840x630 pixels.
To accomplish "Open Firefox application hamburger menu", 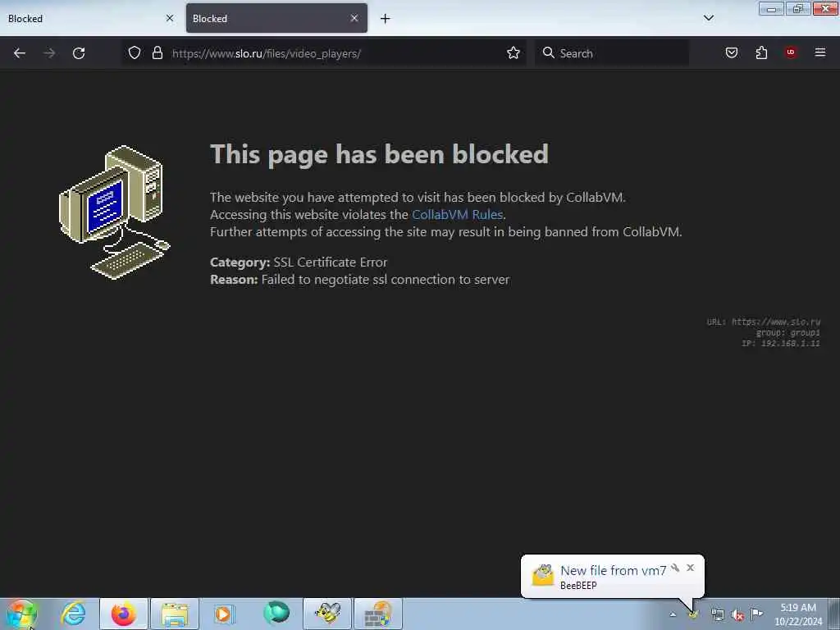I will (x=819, y=52).
